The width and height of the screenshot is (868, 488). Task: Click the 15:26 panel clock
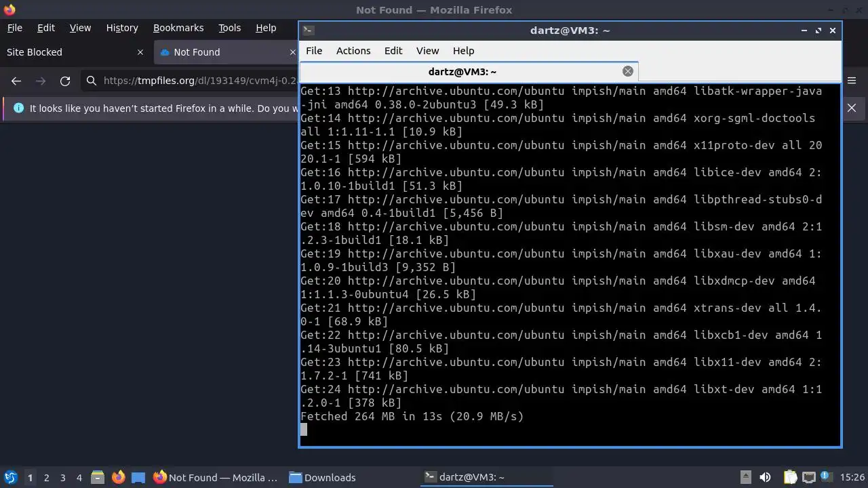852,477
